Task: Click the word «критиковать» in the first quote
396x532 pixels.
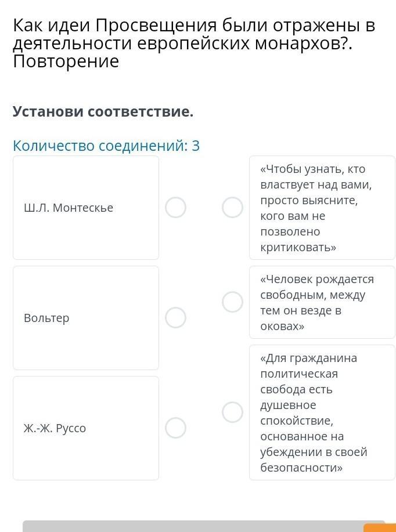Action: (298, 247)
